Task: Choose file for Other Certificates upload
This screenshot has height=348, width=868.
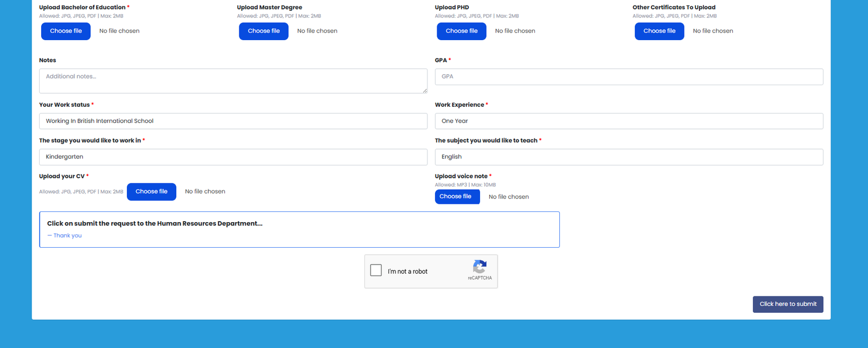Action: point(659,31)
